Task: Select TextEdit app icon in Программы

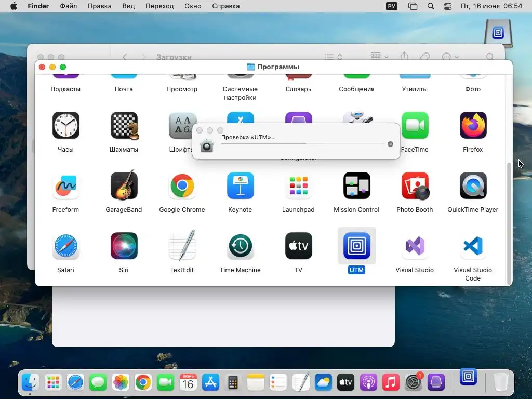Action: coord(182,245)
